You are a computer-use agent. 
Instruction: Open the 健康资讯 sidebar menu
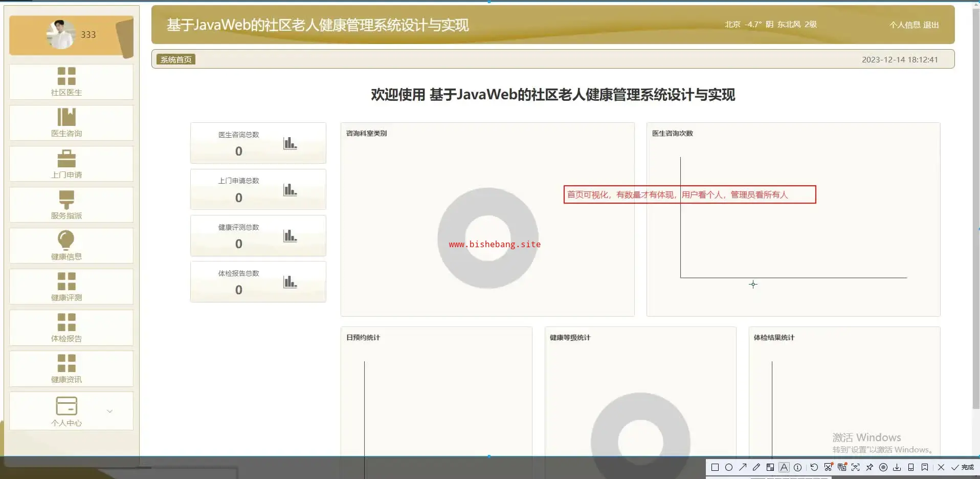[71, 368]
